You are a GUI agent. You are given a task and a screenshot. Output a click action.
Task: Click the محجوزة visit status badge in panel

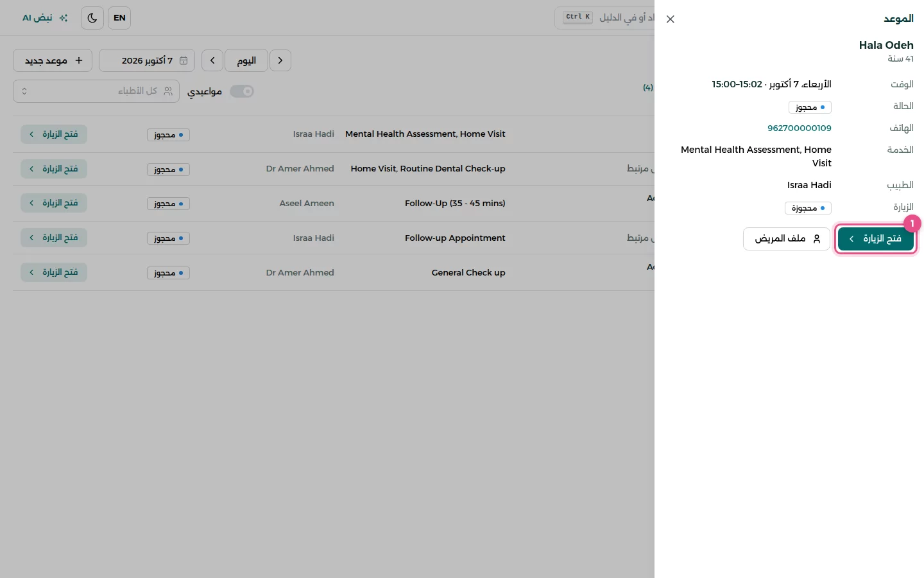point(808,208)
